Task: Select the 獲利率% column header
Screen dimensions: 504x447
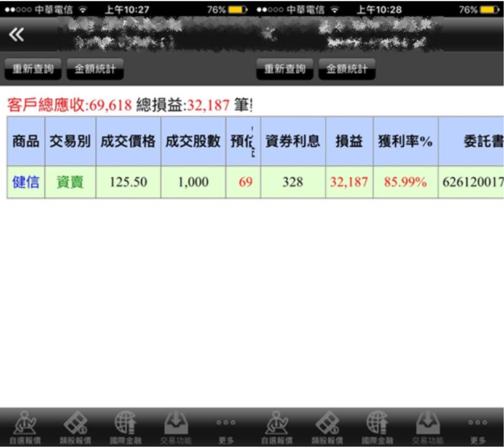Action: (x=405, y=141)
